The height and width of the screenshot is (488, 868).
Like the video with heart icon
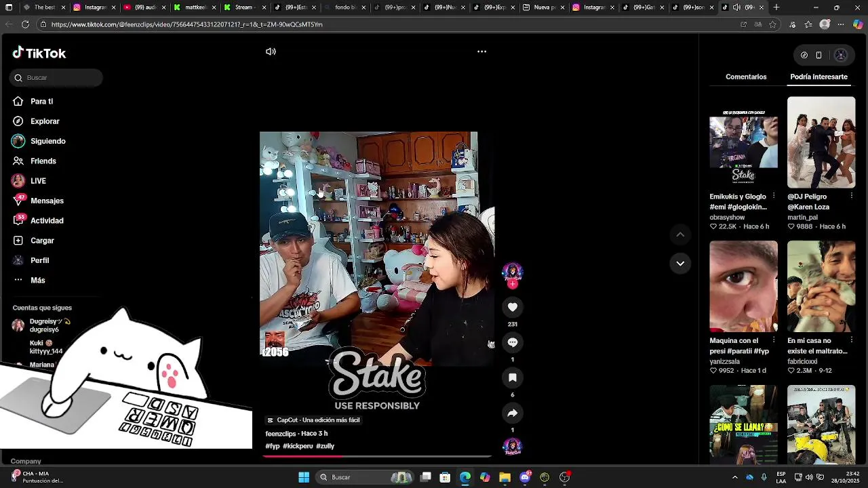(513, 307)
